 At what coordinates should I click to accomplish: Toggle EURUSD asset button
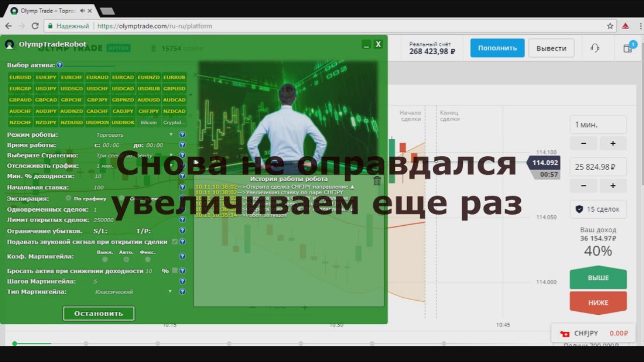[20, 77]
